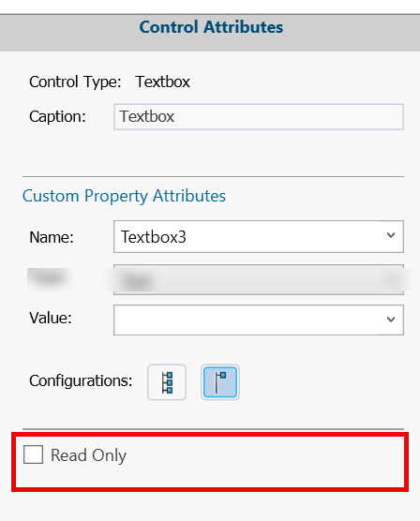Expand the blurred Type dropdown
The width and height of the screenshot is (420, 521).
tap(259, 279)
